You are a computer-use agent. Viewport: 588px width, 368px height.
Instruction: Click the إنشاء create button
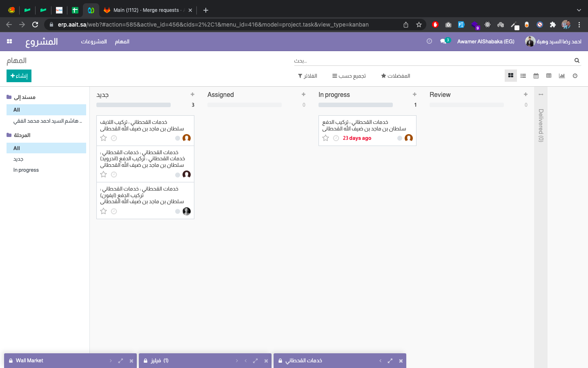[19, 76]
